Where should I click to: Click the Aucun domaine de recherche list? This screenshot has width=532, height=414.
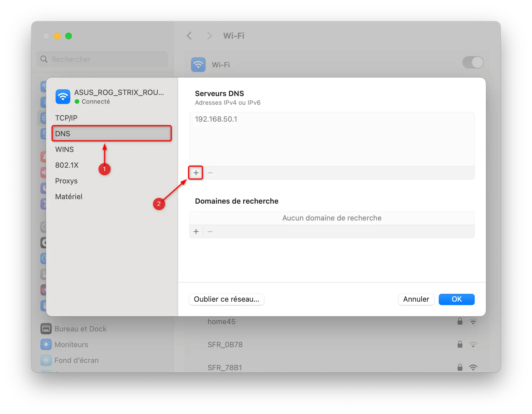[332, 218]
